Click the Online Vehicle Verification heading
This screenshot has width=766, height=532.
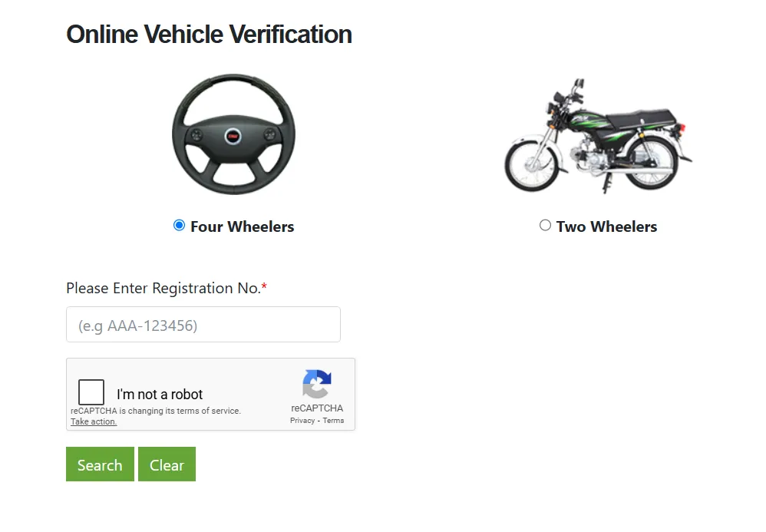point(209,35)
